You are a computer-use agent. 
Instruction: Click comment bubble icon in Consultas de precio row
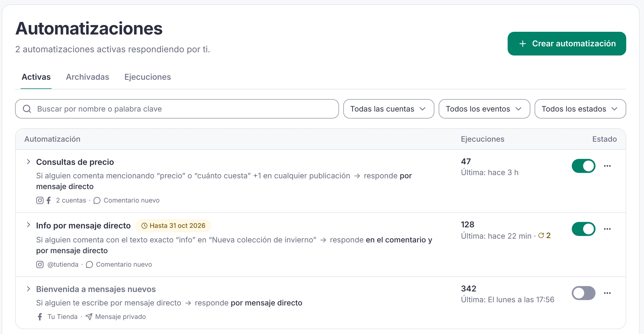pyautogui.click(x=97, y=201)
